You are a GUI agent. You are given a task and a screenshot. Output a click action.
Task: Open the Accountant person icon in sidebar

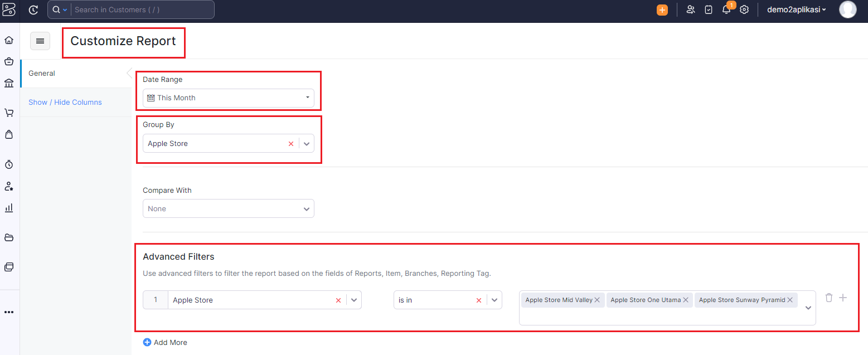click(9, 186)
